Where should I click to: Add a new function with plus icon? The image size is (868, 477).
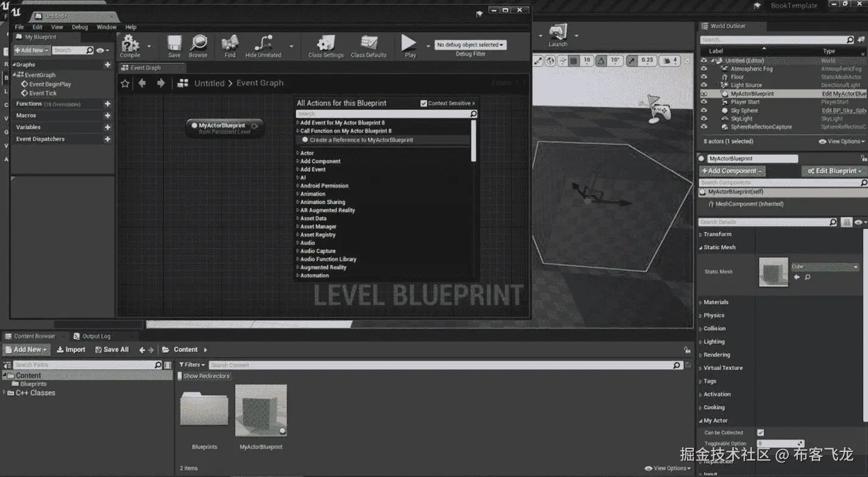click(108, 104)
